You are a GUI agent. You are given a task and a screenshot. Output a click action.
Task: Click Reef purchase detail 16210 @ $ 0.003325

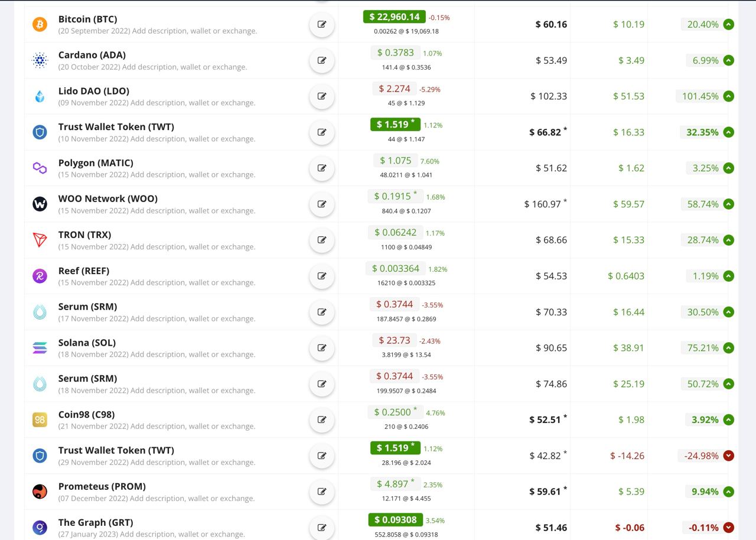406,283
